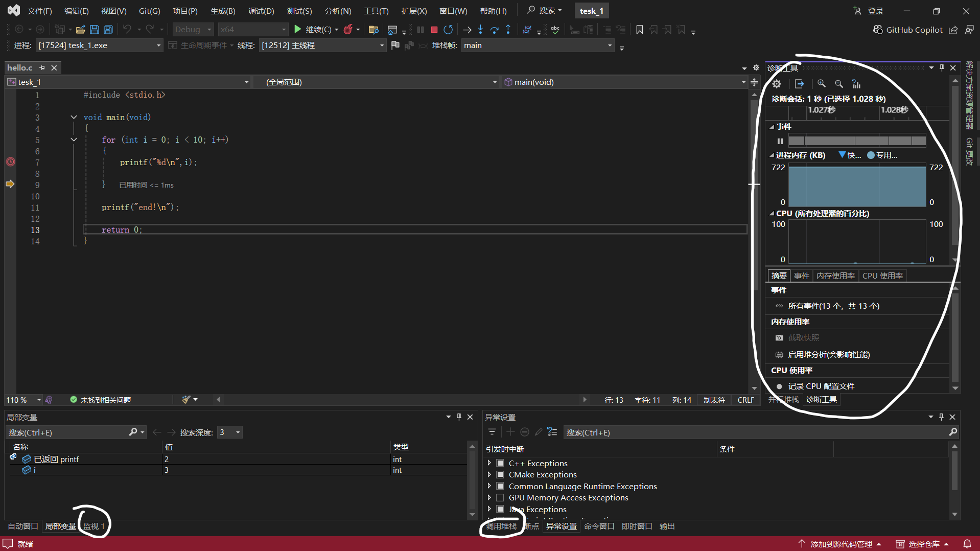Image resolution: width=980 pixels, height=551 pixels.
Task: Click the flag thread icon next to thread dropdown
Action: click(x=395, y=45)
